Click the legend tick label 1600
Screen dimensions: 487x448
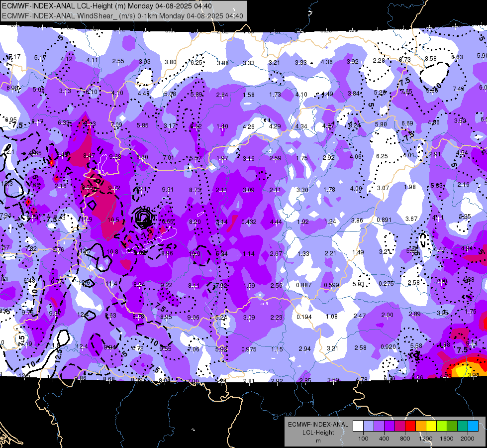[x=447, y=439]
